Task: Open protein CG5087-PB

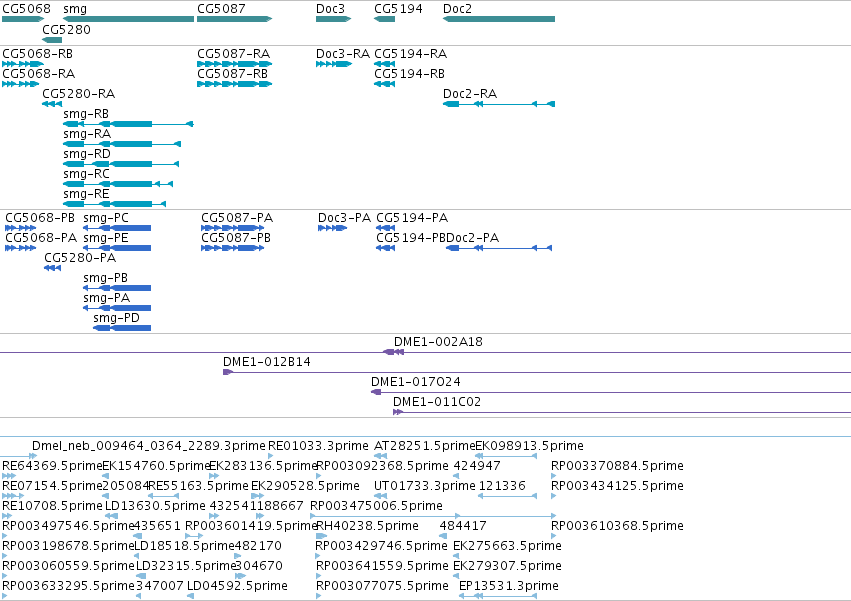Action: (x=232, y=248)
